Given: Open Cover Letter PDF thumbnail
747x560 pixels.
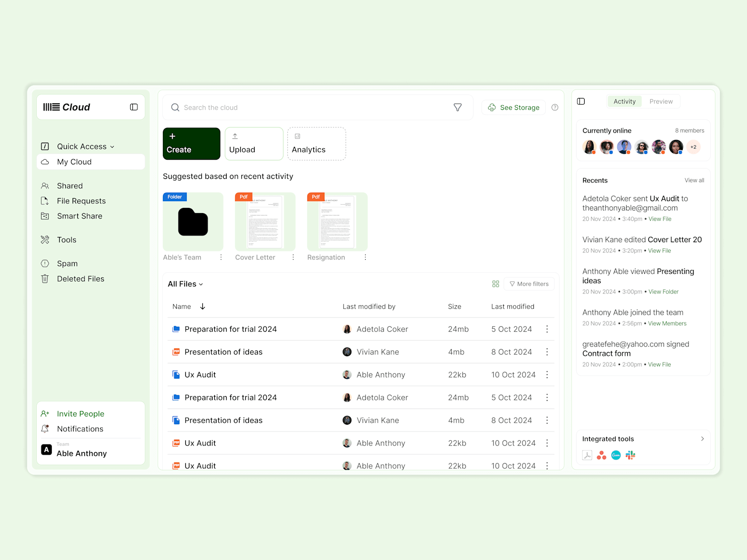Looking at the screenshot, I should (265, 222).
